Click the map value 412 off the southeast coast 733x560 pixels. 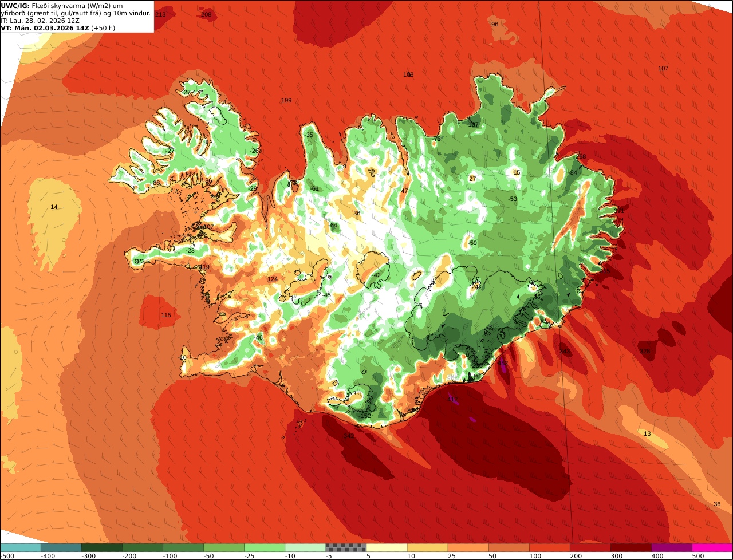point(453,399)
